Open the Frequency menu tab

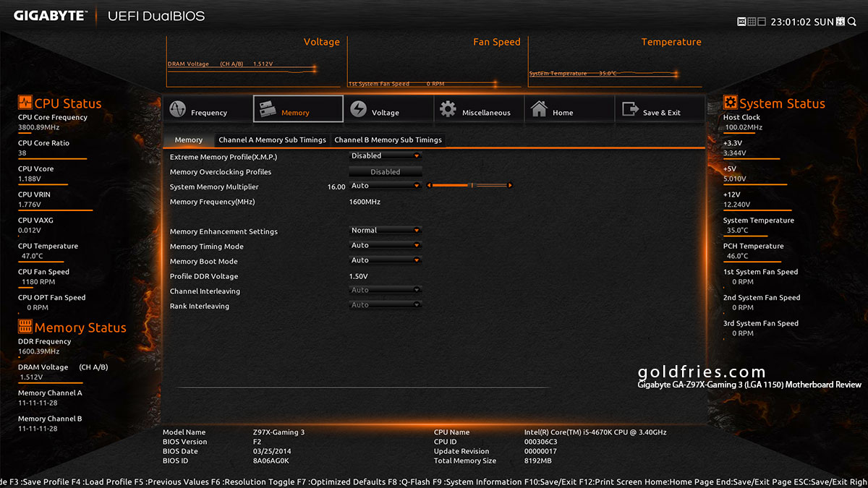(x=208, y=109)
